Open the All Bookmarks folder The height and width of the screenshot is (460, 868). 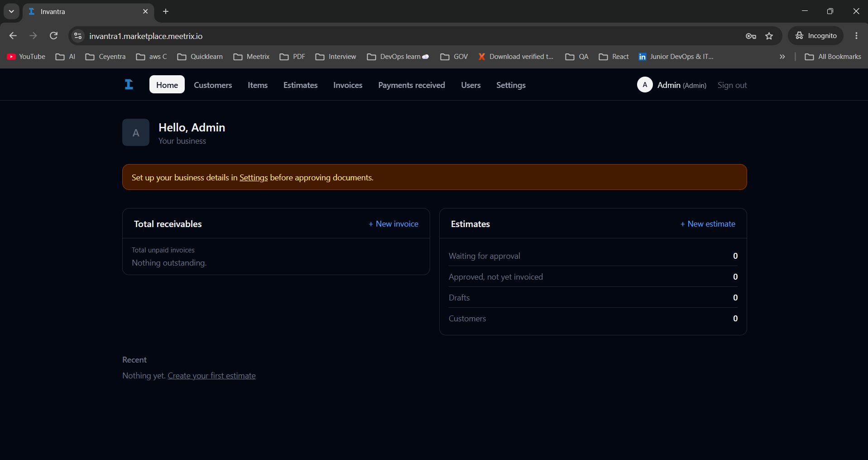pyautogui.click(x=833, y=57)
